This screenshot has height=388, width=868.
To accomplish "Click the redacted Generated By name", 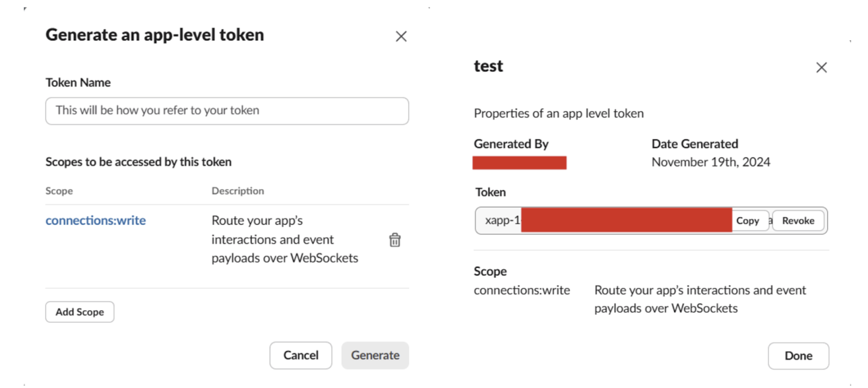I will pyautogui.click(x=519, y=163).
